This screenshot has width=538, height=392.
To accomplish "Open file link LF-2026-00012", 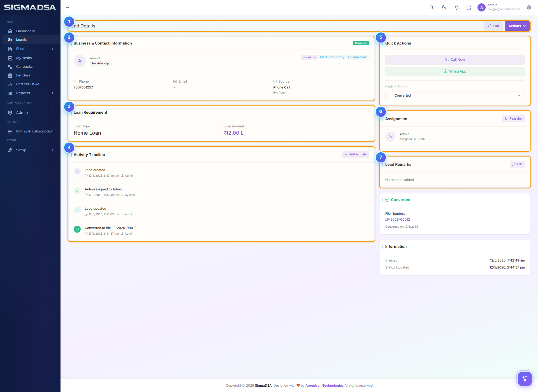I will coord(397,220).
